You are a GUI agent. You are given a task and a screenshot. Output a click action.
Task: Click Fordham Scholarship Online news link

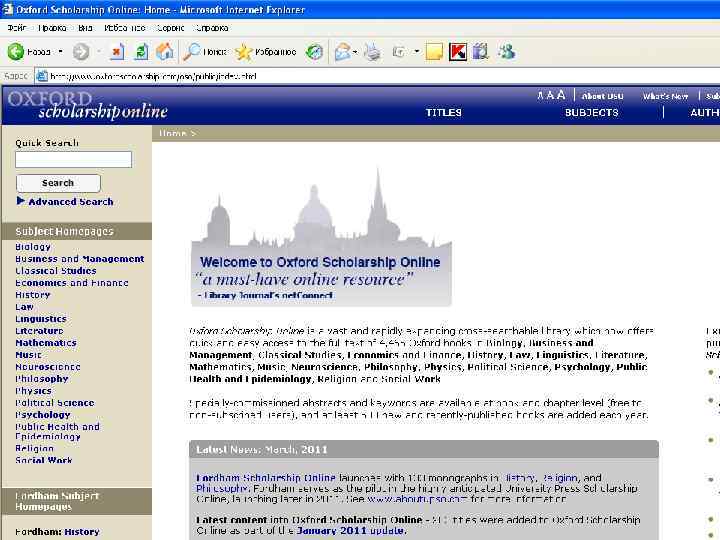(x=266, y=478)
